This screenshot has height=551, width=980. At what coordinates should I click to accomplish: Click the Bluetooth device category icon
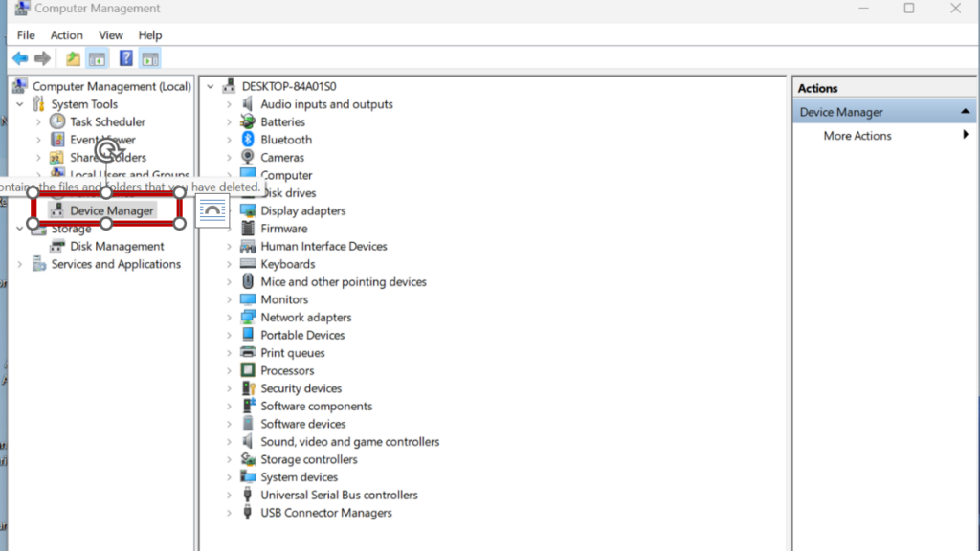248,140
